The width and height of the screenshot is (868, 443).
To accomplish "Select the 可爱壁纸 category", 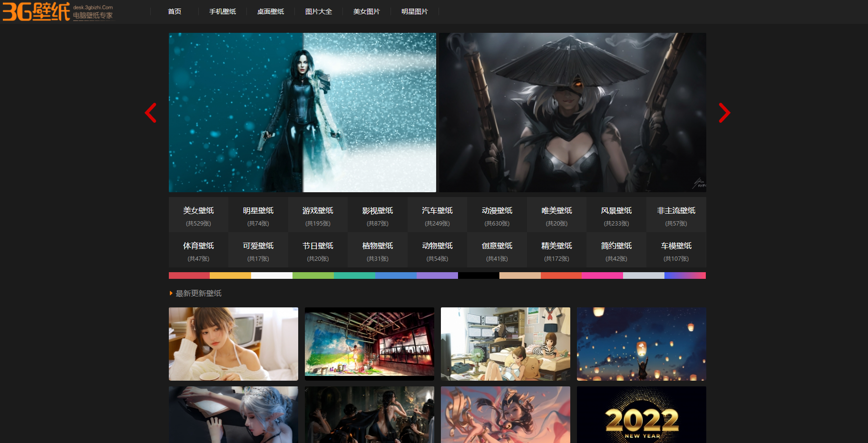I will [258, 250].
